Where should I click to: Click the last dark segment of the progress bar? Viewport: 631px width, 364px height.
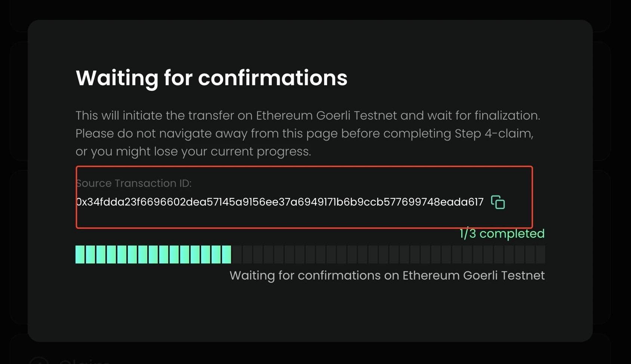pyautogui.click(x=540, y=255)
